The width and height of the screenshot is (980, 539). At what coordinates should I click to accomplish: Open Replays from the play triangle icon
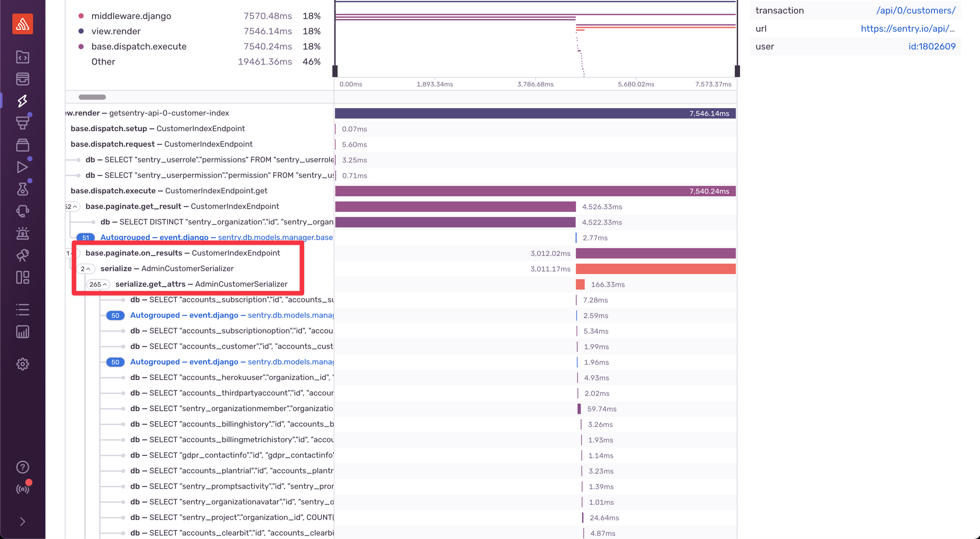tap(23, 167)
